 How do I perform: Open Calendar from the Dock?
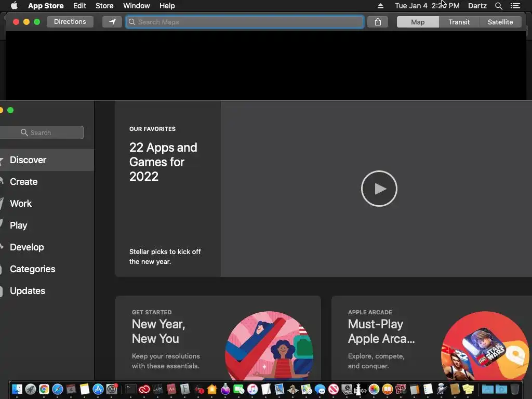pyautogui.click(x=71, y=389)
